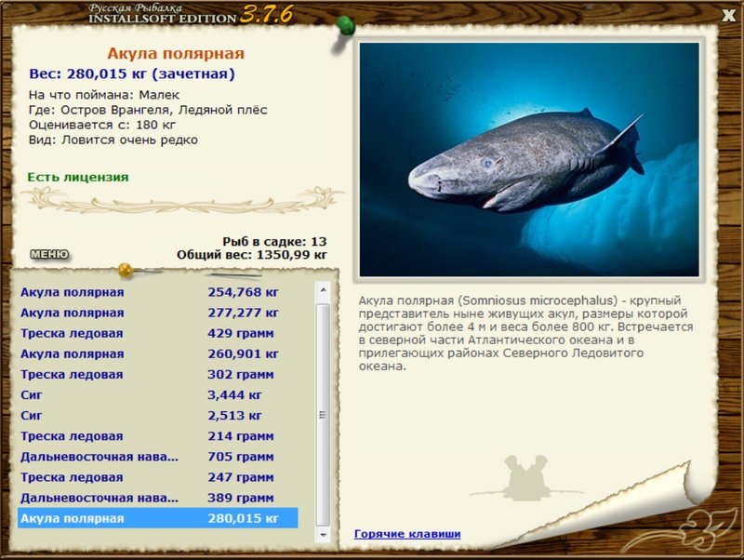Select Треска ледовая 429 грамм row
The width and height of the screenshot is (744, 560).
point(157,333)
